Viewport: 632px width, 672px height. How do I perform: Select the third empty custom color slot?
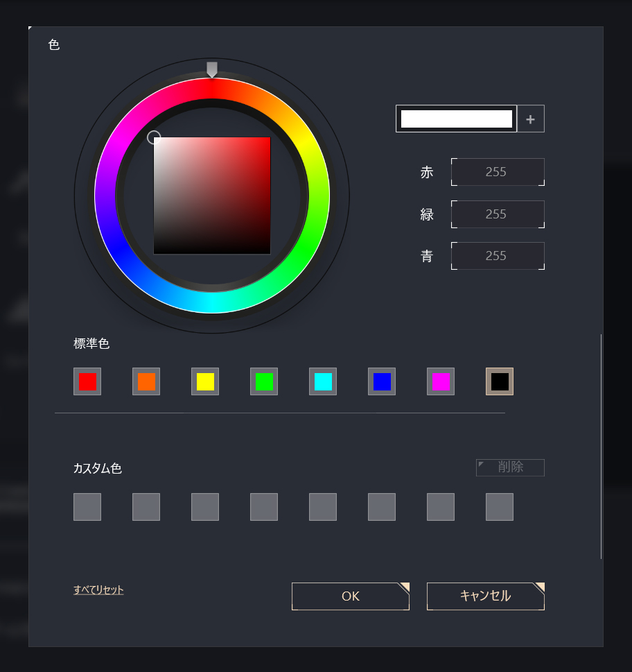tap(205, 507)
